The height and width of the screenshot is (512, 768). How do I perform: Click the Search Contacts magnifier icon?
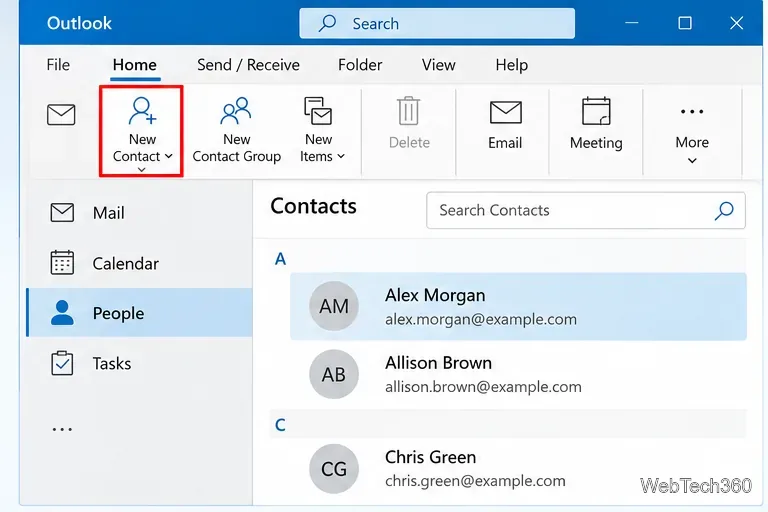(724, 211)
